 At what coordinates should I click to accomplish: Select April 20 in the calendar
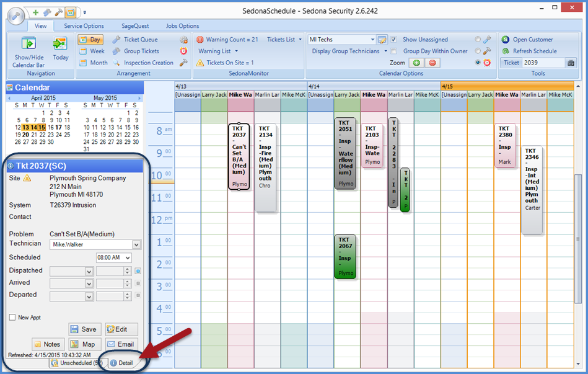tap(25, 135)
